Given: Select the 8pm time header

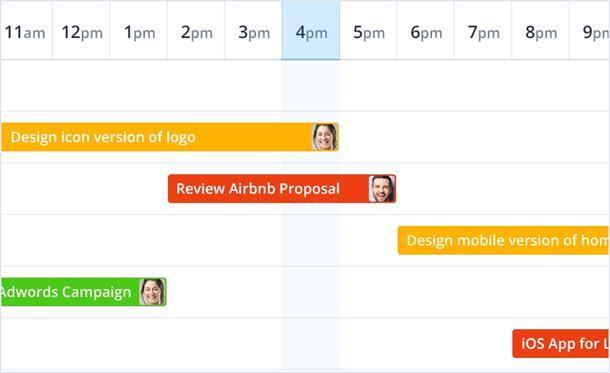Looking at the screenshot, I should 540,30.
